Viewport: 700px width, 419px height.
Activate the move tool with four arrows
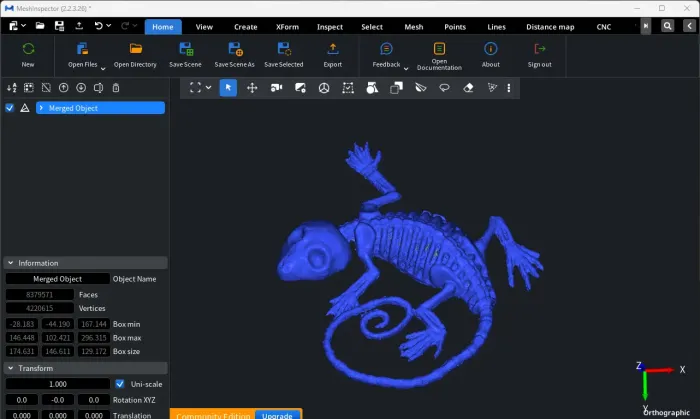coord(252,88)
